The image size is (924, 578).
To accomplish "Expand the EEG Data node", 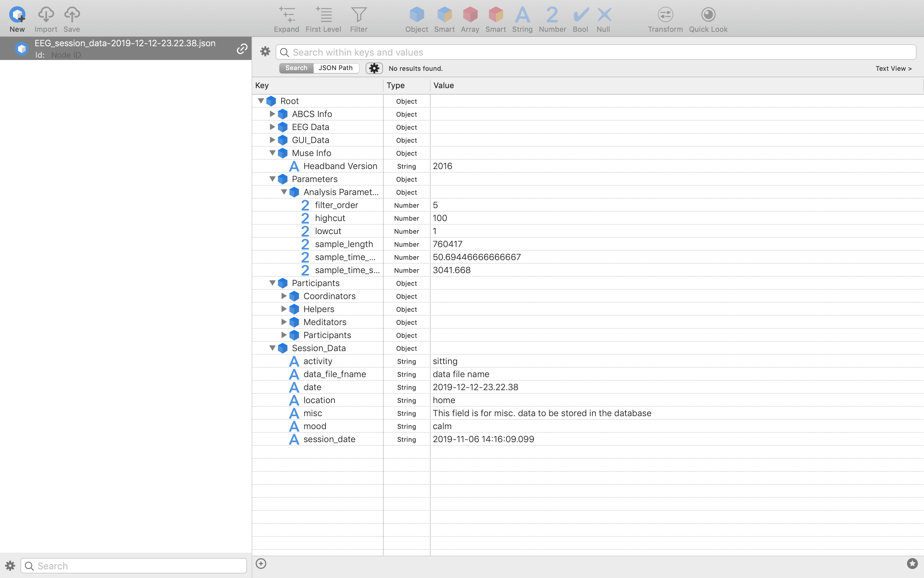I will (x=272, y=127).
